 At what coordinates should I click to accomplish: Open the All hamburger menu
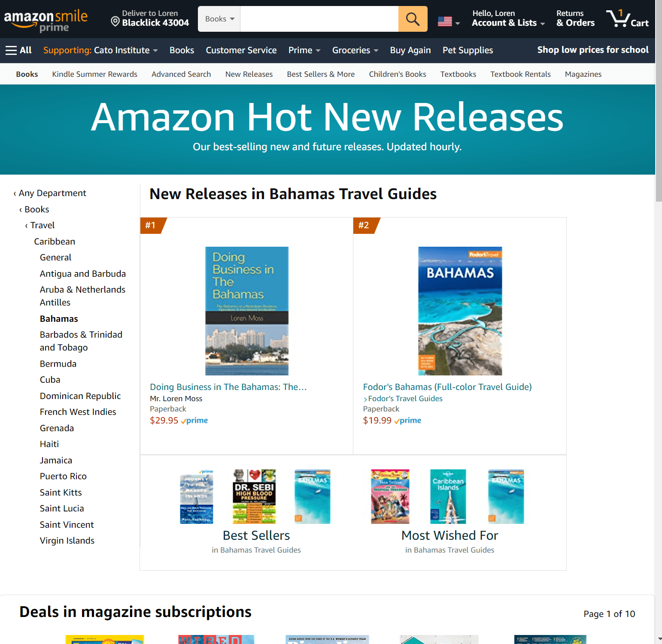pyautogui.click(x=18, y=50)
